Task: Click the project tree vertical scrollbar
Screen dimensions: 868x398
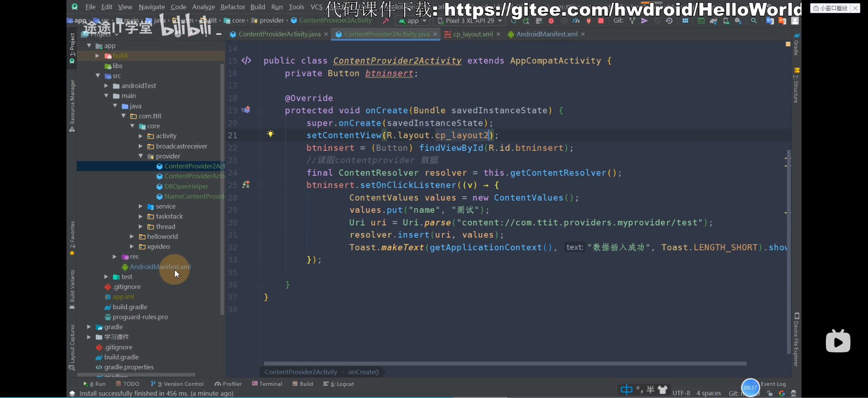Action: (x=222, y=190)
